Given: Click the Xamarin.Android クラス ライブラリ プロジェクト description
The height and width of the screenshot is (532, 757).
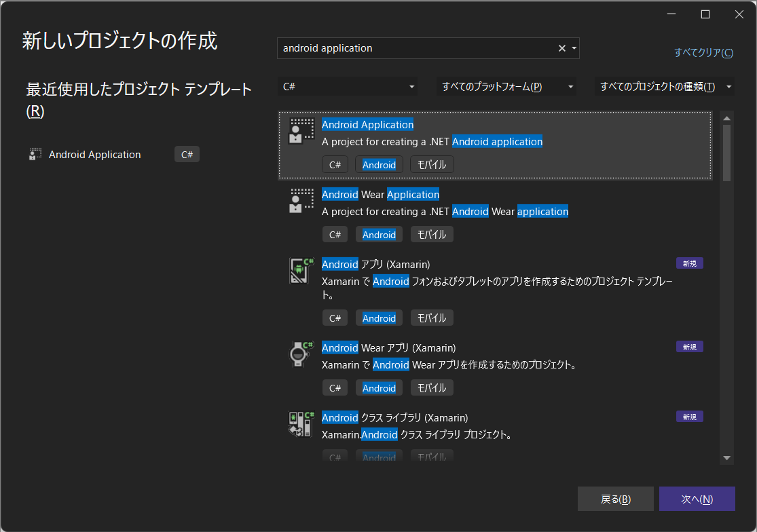Looking at the screenshot, I should [x=417, y=434].
